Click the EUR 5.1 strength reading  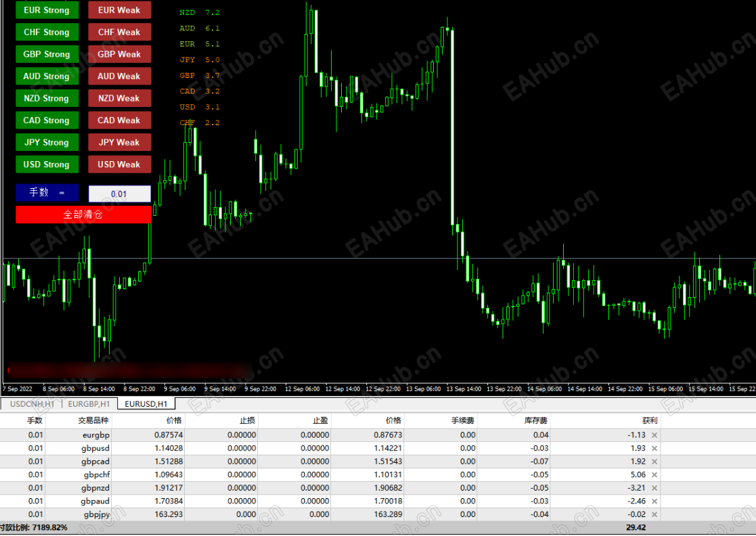tap(200, 44)
